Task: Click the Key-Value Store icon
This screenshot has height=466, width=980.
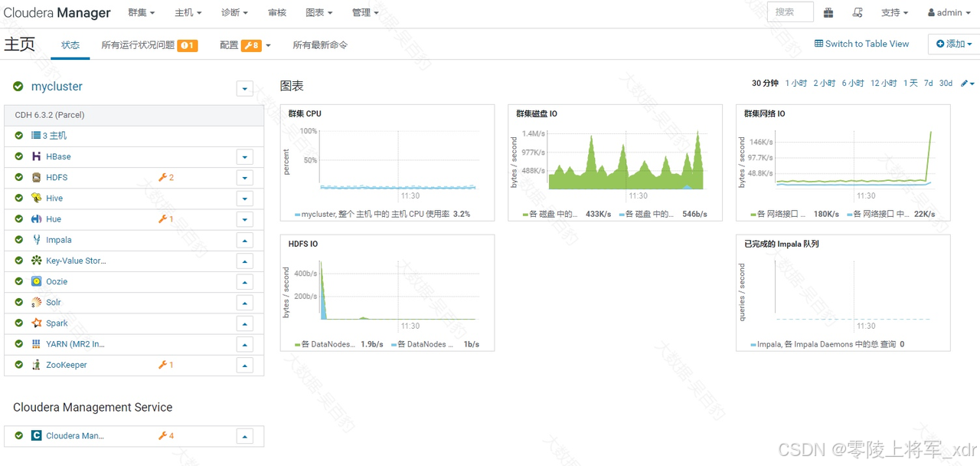Action: click(36, 261)
